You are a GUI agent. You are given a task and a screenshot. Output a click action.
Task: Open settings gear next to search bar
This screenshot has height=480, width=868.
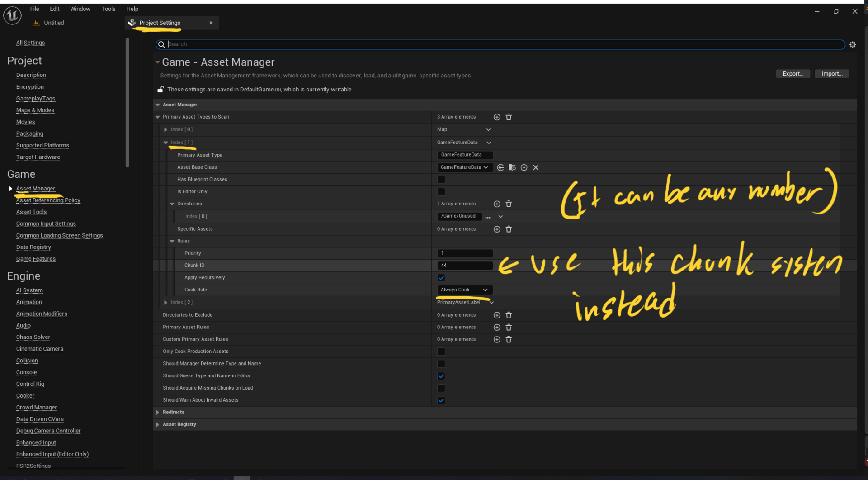853,44
